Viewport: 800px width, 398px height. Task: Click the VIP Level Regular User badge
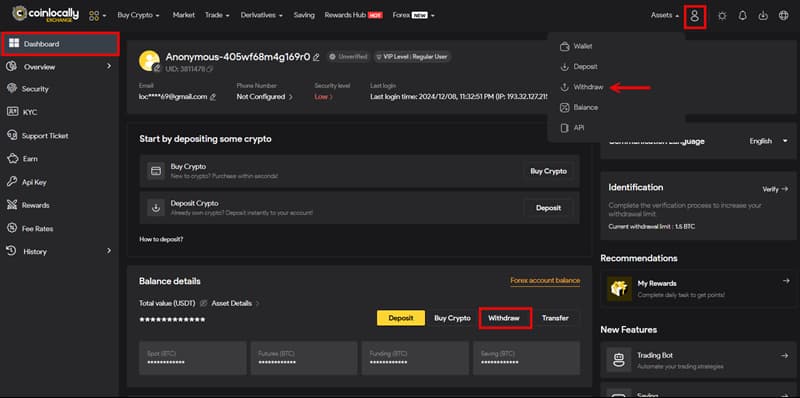pyautogui.click(x=413, y=57)
